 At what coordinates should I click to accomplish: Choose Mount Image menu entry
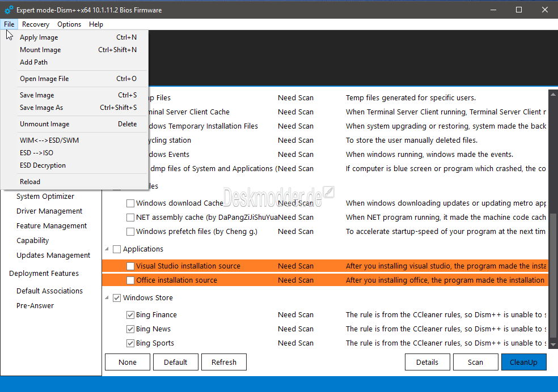75,50
